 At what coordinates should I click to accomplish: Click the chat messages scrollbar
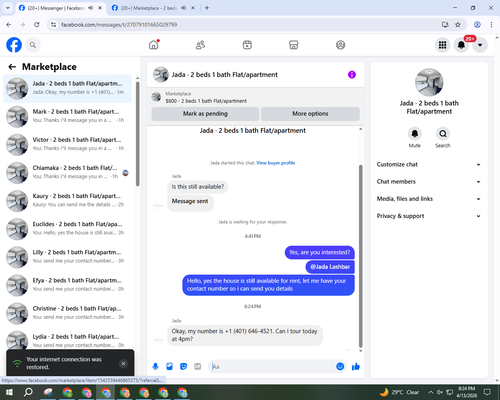360,256
